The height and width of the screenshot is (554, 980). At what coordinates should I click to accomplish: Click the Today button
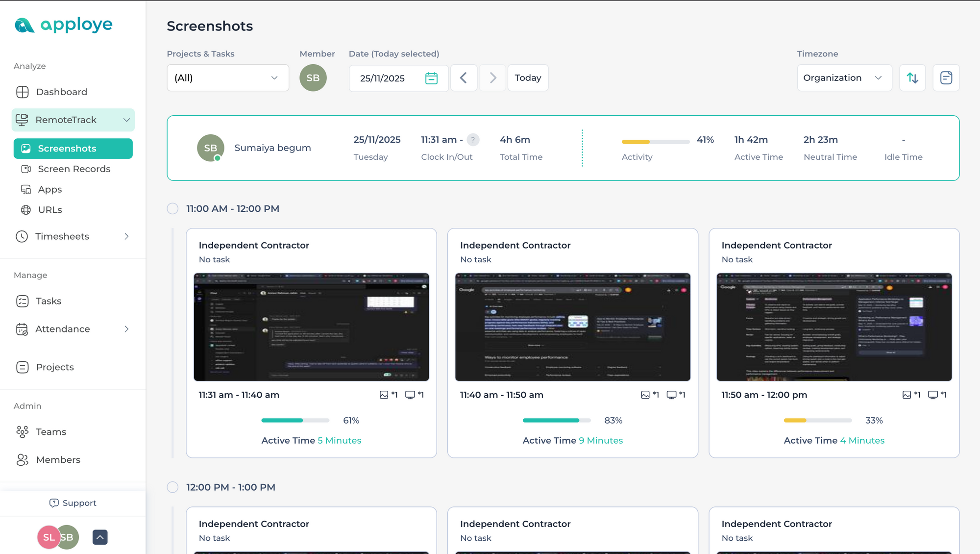point(528,78)
